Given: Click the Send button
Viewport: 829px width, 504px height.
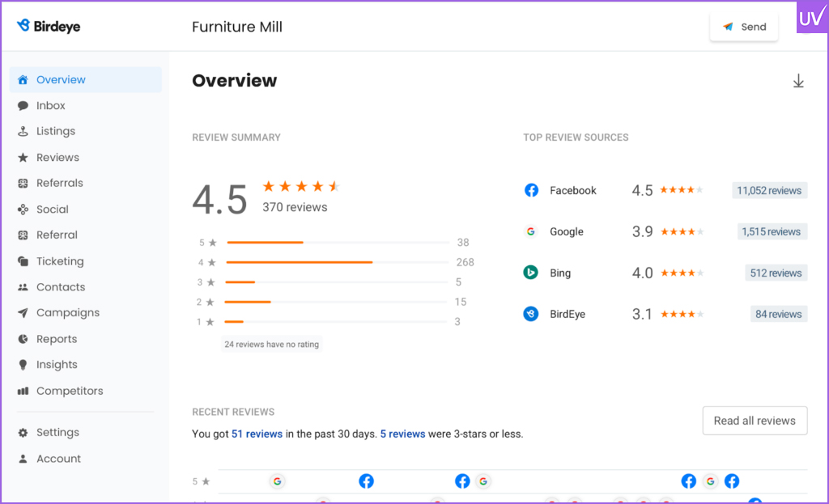Looking at the screenshot, I should [744, 27].
